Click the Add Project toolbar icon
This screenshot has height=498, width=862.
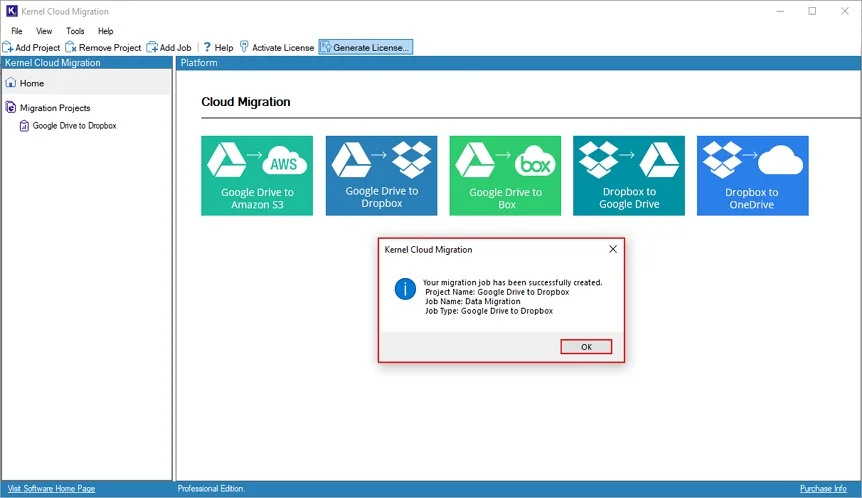pyautogui.click(x=8, y=47)
